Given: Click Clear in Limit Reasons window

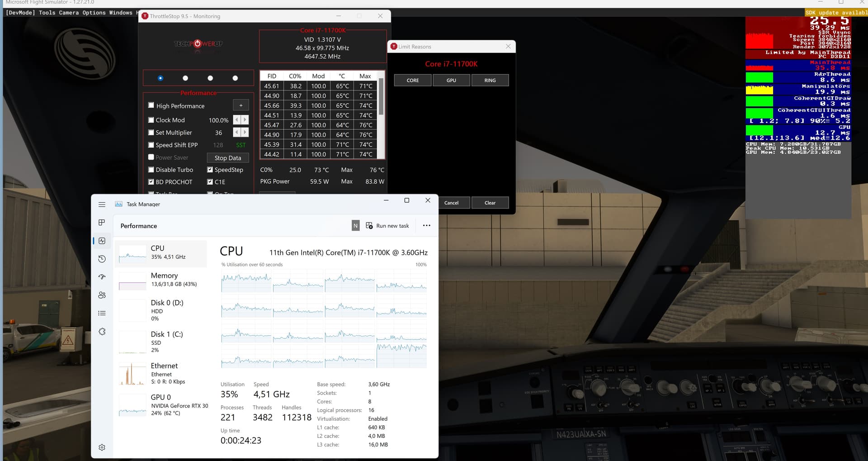Looking at the screenshot, I should click(x=490, y=203).
